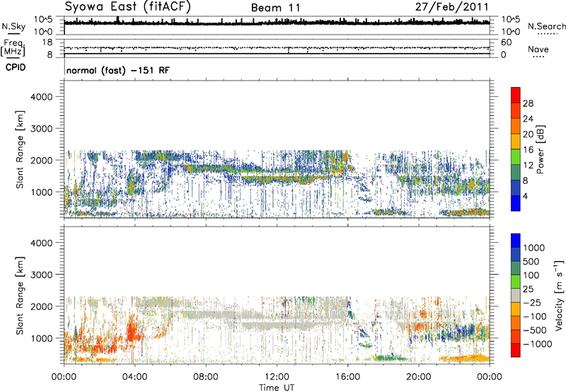
Task: Pick the gray -25 to 25 velocity swatch
Action: (516, 296)
